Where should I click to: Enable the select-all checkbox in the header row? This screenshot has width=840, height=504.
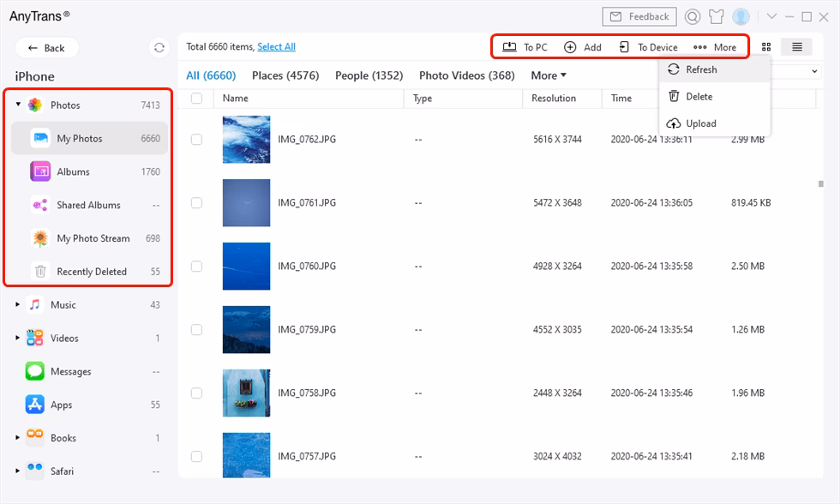pyautogui.click(x=196, y=99)
